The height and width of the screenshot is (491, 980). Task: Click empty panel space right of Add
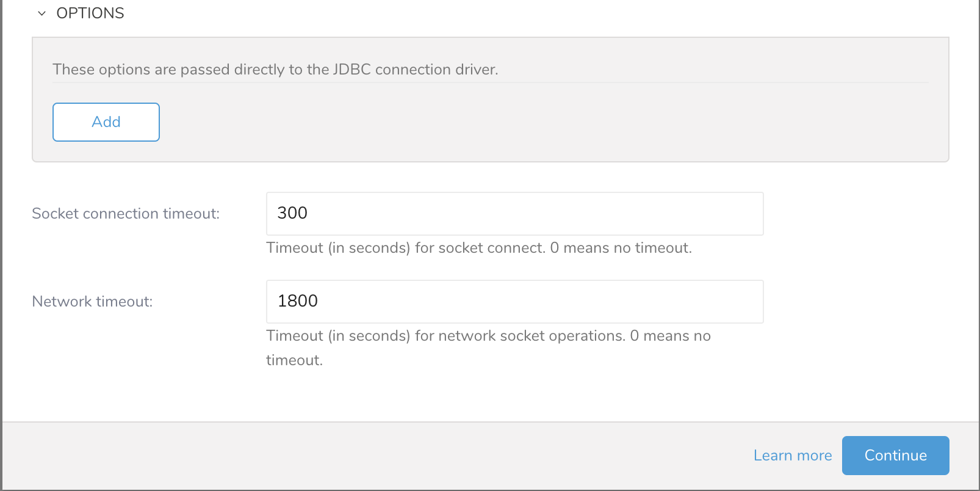488,122
